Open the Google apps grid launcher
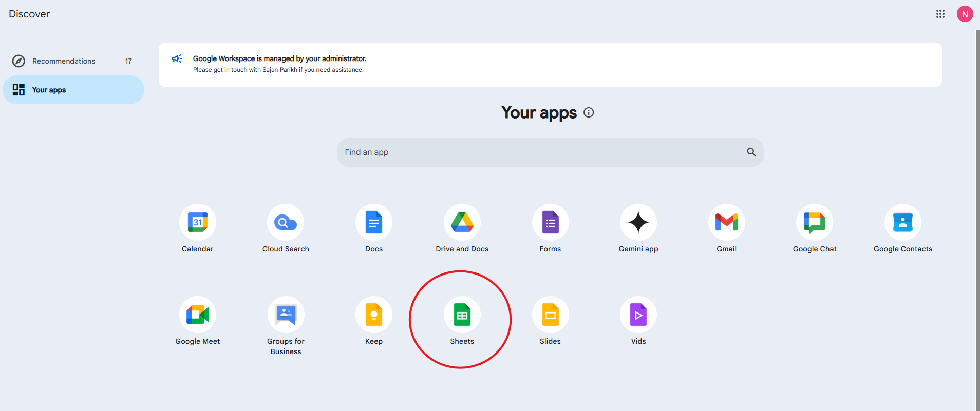Viewport: 980px width, 411px height. (940, 14)
